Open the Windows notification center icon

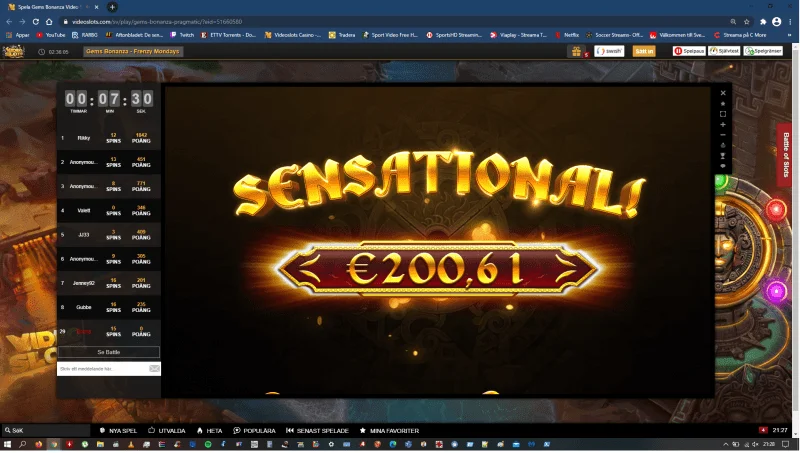click(786, 444)
